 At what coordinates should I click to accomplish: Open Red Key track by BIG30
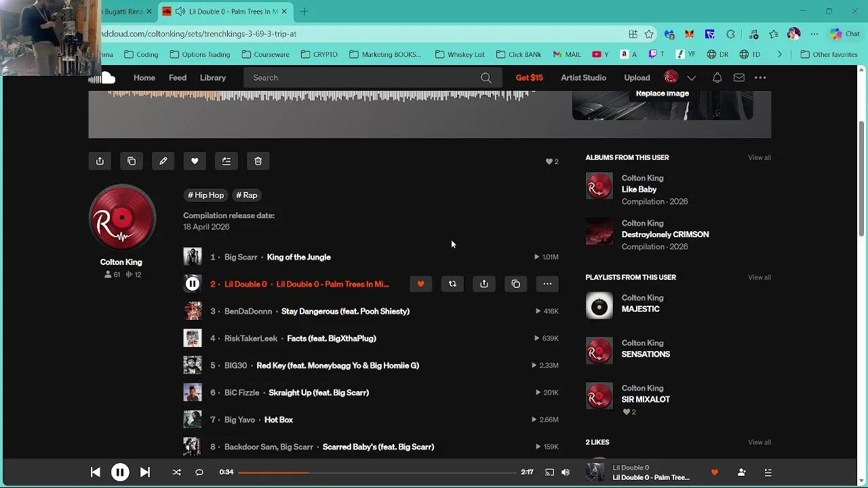click(x=338, y=365)
